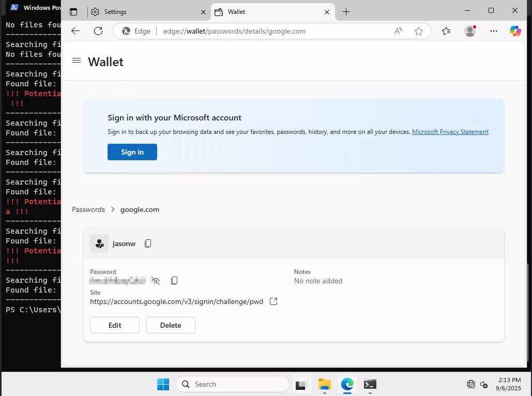Open the favorites list toolbar icon
Screen dimensions: 532x396
446,31
